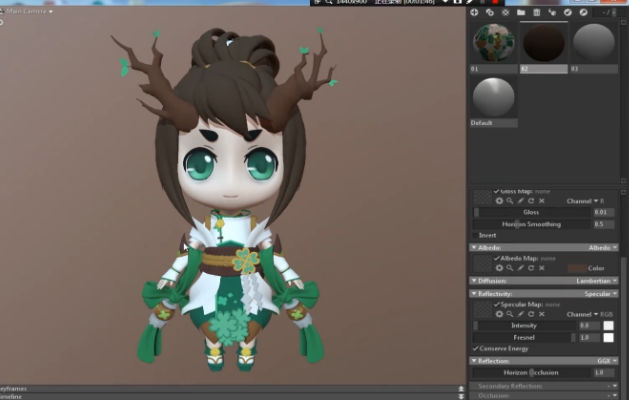629x400 pixels.
Task: Click the Albedo Map magnifier icon
Action: (509, 268)
